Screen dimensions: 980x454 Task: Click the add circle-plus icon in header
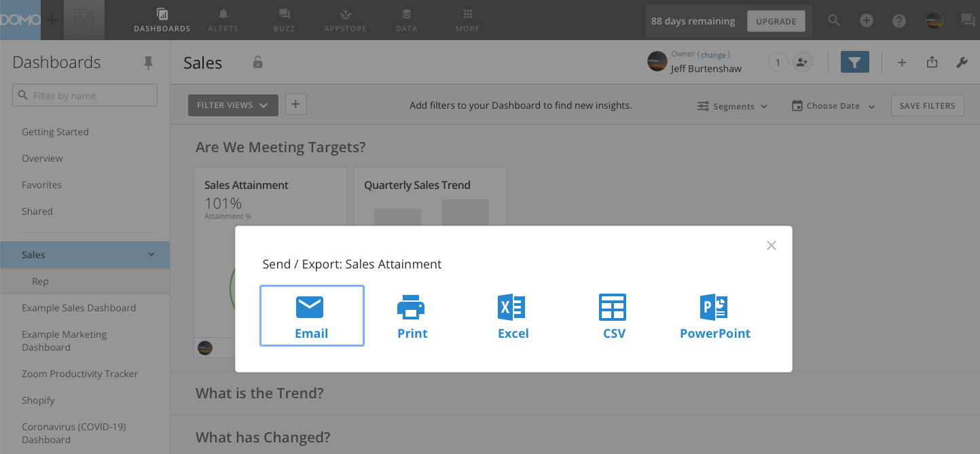(x=867, y=20)
